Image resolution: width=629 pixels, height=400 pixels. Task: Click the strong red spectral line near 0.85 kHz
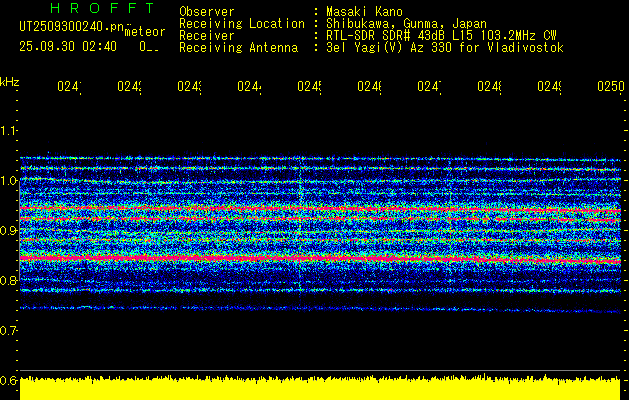tap(300, 257)
